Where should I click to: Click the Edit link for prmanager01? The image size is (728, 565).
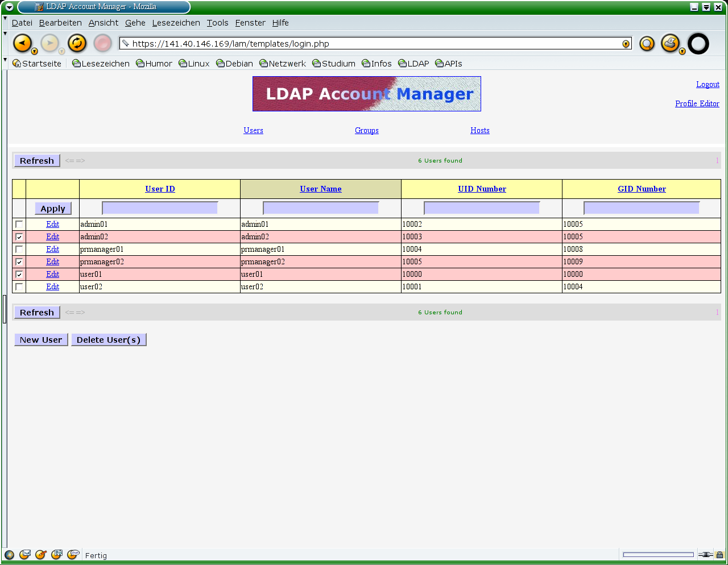coord(53,250)
